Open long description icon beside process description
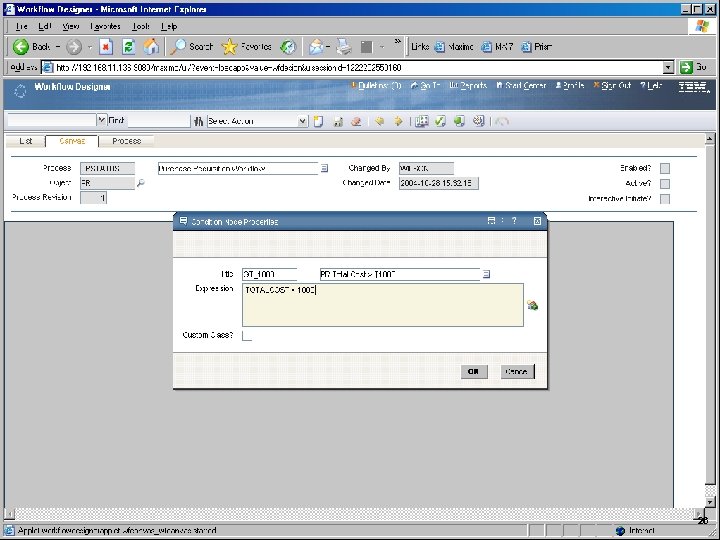Screen dimensions: 720x540 tap(324, 168)
